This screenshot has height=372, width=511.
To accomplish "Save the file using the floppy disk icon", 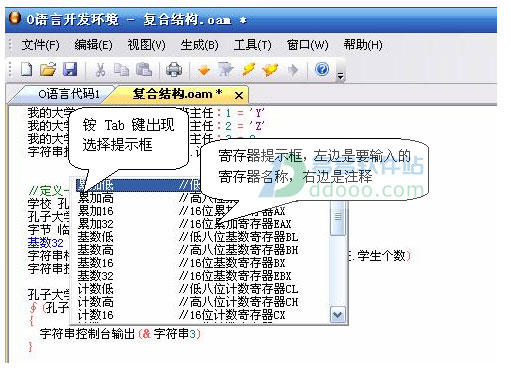I will (x=70, y=70).
